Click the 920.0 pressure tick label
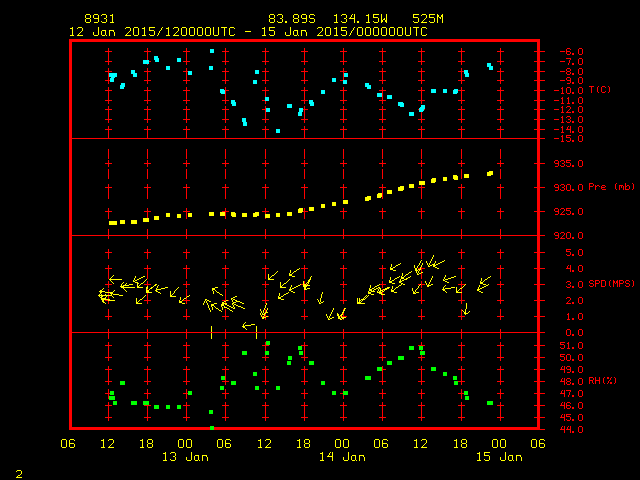Screen dimensions: 640x480 point(569,236)
